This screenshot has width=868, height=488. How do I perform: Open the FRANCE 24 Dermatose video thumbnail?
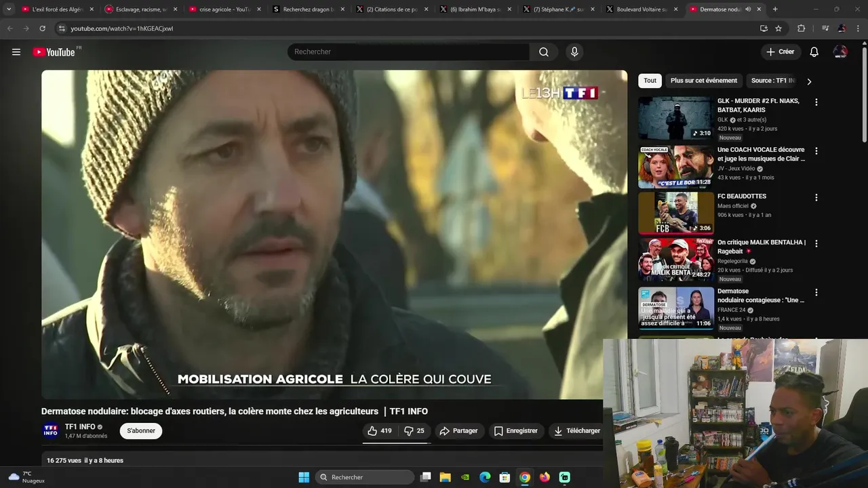pos(676,308)
